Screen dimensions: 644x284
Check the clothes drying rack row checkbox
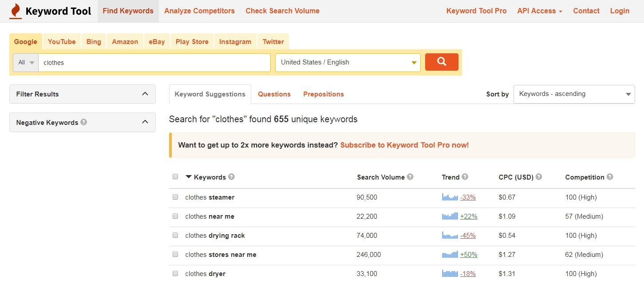[175, 235]
